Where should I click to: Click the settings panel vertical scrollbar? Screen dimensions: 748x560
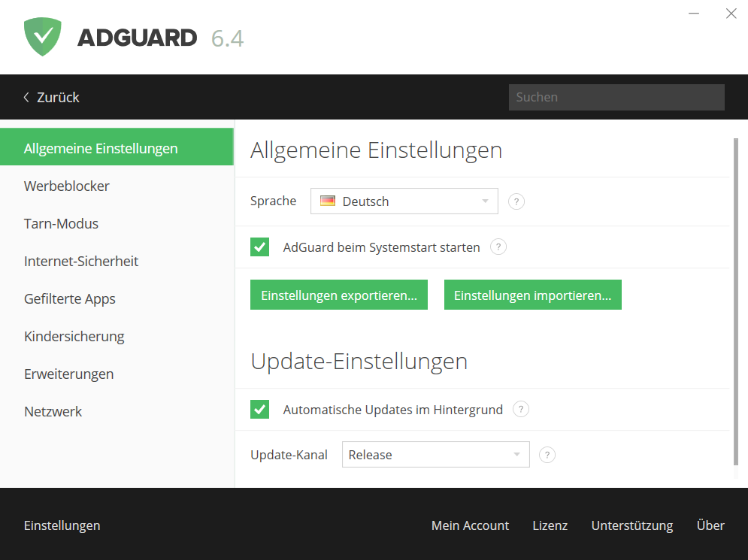click(736, 301)
